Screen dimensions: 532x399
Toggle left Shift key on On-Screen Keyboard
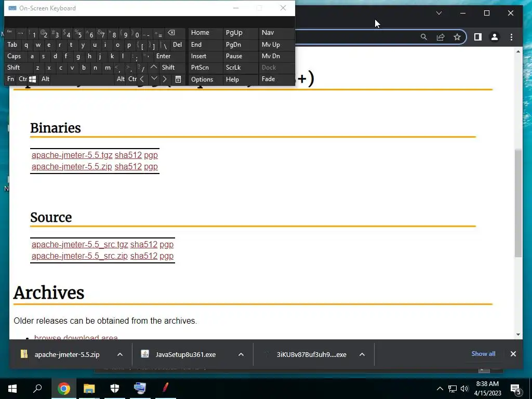14,68
